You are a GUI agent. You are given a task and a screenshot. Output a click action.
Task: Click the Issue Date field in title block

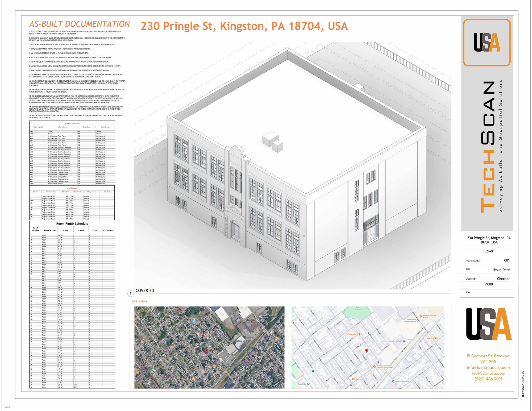click(x=502, y=270)
